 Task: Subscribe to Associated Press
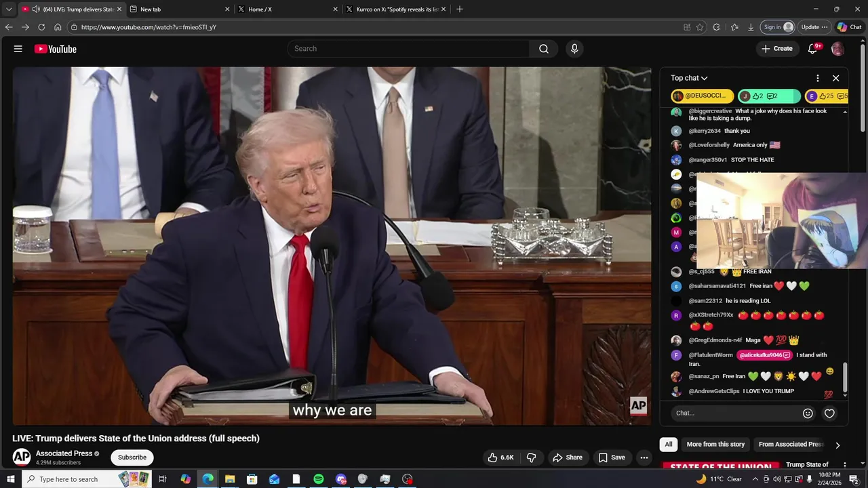coord(132,457)
